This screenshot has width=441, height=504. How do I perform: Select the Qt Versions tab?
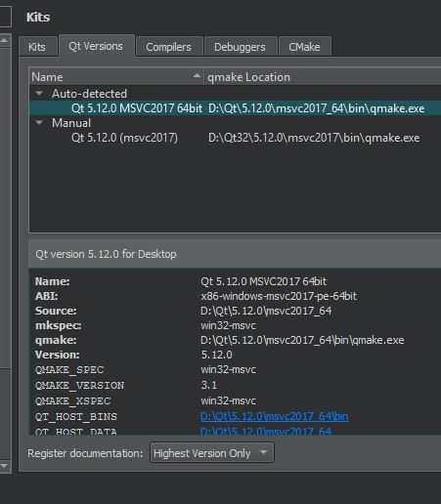click(x=96, y=46)
